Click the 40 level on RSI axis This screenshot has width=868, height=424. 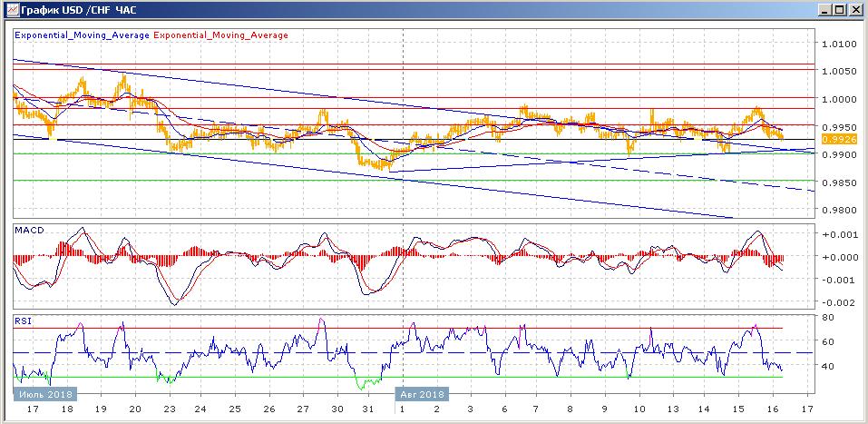pyautogui.click(x=829, y=367)
